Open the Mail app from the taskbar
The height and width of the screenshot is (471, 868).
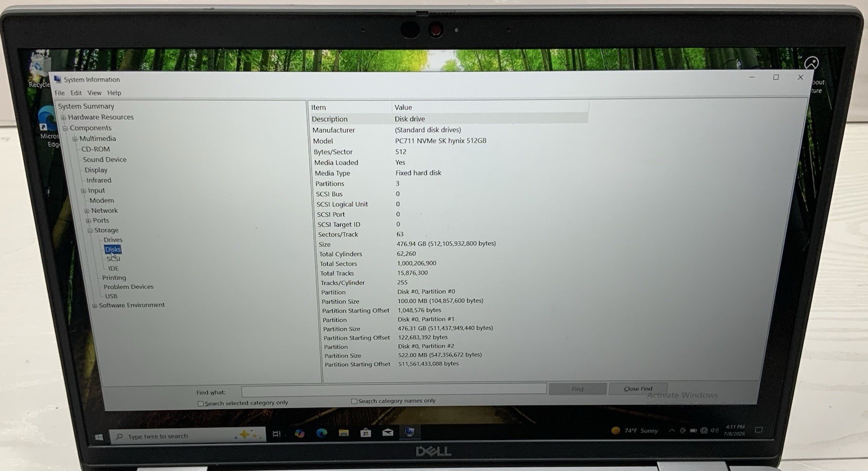point(388,432)
